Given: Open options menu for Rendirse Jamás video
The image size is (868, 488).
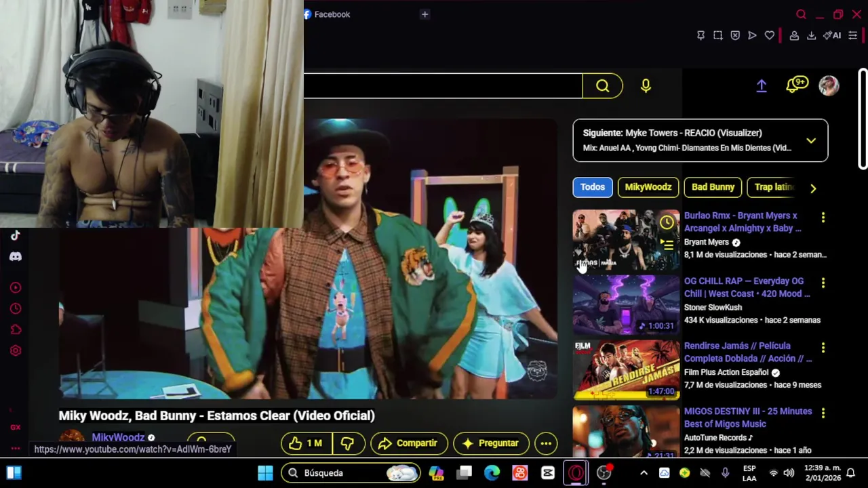Looking at the screenshot, I should (823, 348).
